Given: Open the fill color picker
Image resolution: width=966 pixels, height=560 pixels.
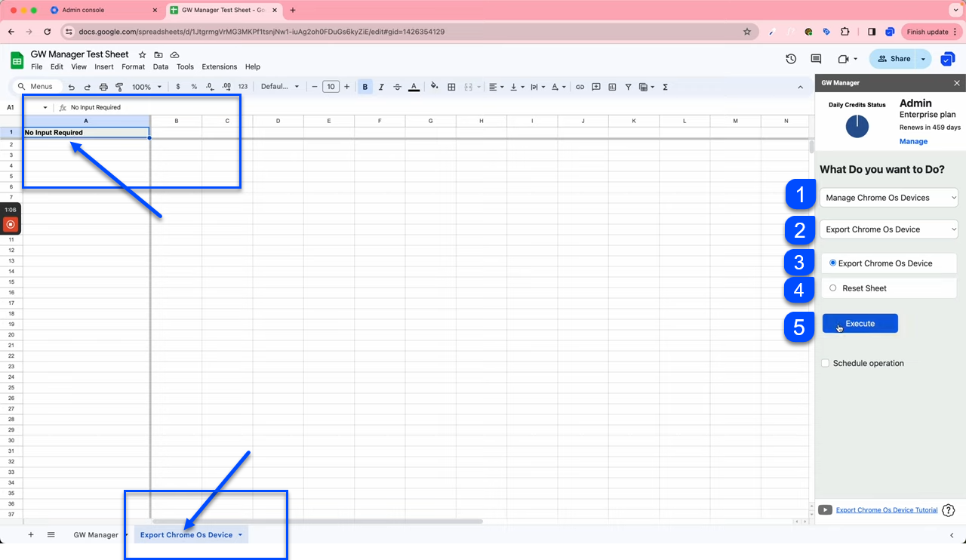Looking at the screenshot, I should 434,87.
